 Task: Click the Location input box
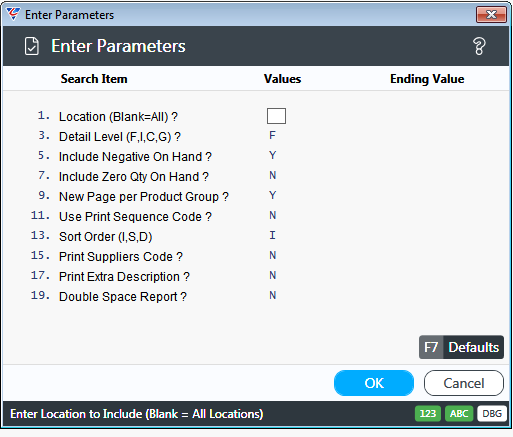[276, 116]
